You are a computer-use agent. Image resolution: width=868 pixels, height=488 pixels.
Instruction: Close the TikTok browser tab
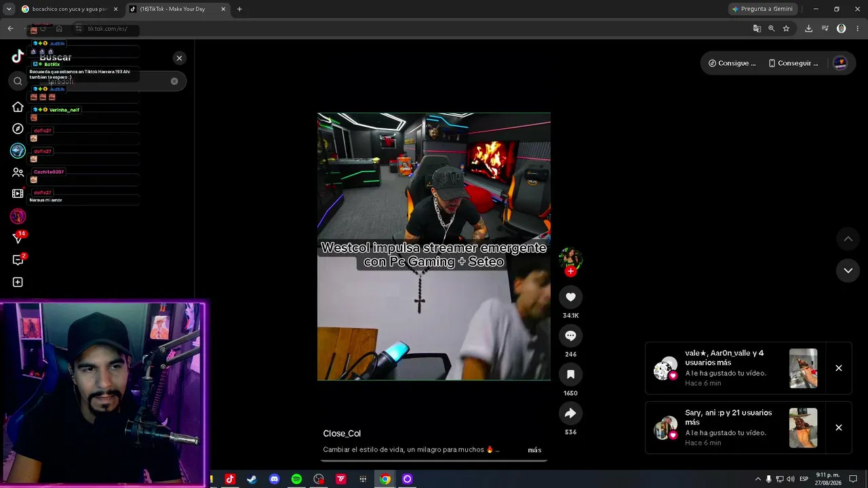click(223, 9)
